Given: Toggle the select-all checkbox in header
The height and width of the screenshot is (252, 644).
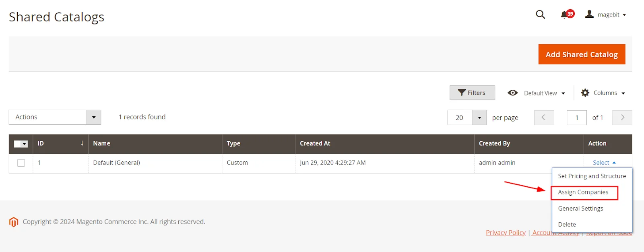Looking at the screenshot, I should pyautogui.click(x=18, y=144).
